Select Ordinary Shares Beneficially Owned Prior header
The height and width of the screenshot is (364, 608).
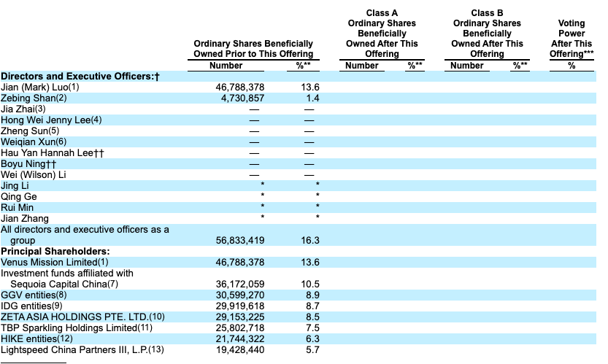pos(253,49)
